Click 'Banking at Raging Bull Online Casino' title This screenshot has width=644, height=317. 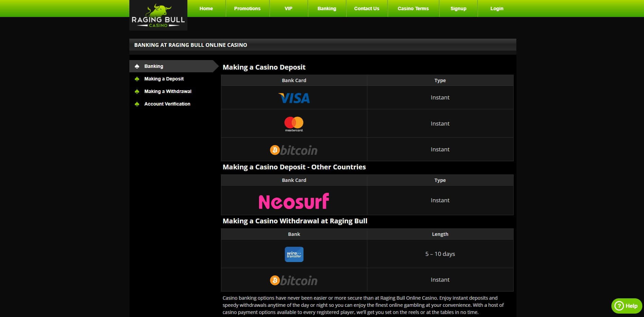[x=191, y=45]
